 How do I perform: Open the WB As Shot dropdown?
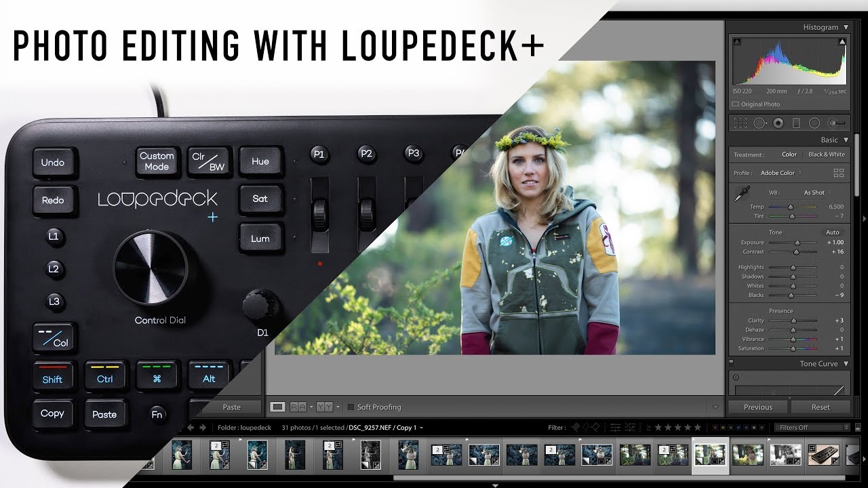[817, 192]
